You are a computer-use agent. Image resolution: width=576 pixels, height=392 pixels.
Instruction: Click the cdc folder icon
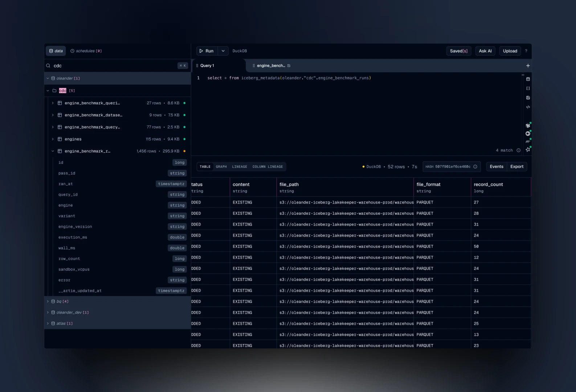(x=54, y=91)
